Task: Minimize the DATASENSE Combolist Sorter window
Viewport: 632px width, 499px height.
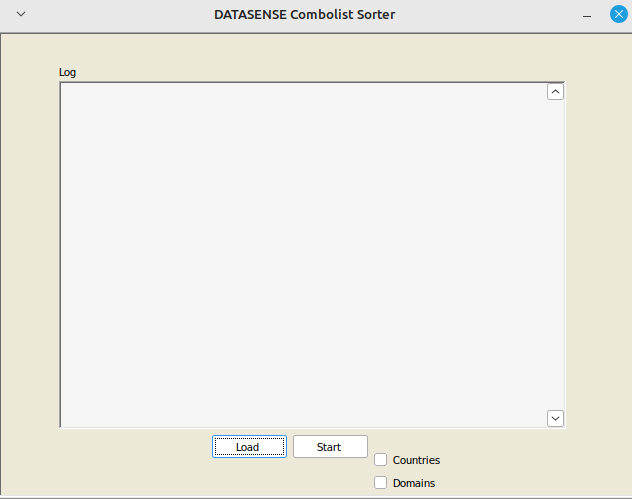Action: tap(587, 16)
